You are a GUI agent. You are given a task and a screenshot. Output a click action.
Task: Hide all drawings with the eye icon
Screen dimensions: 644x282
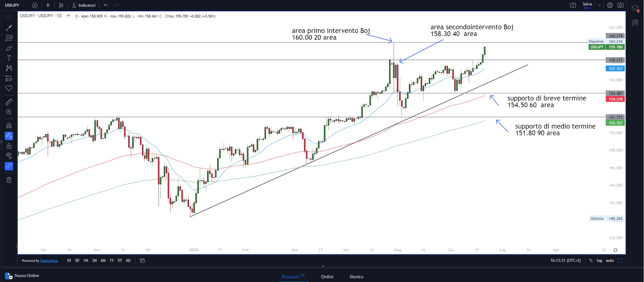pyautogui.click(x=9, y=155)
